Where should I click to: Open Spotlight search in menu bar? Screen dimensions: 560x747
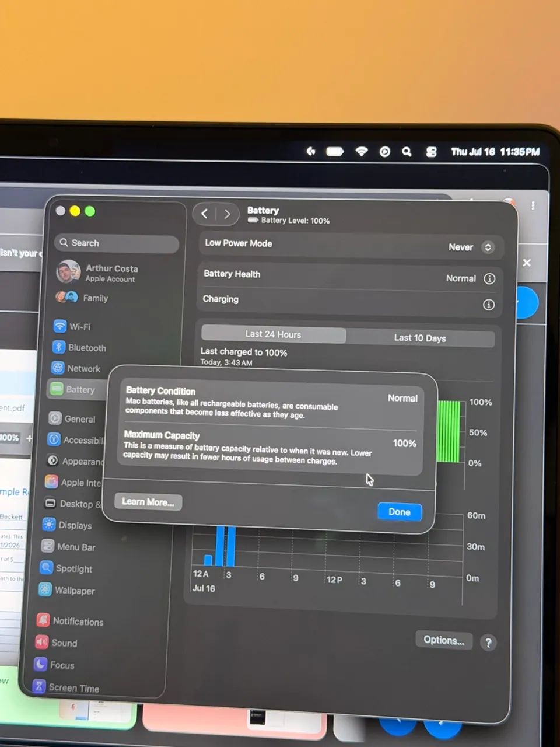coord(407,152)
